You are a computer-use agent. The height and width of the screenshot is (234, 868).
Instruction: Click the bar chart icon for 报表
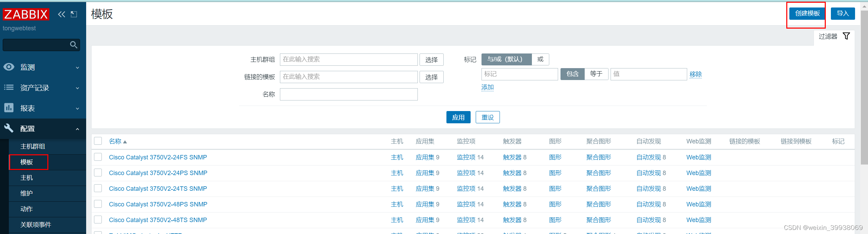tap(9, 108)
